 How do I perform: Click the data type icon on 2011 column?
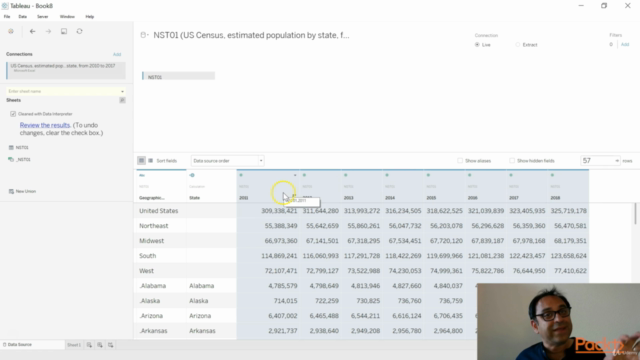point(241,175)
